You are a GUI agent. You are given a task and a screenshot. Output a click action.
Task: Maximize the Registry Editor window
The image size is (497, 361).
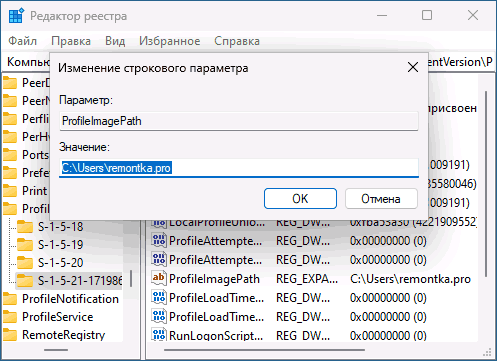pos(427,15)
